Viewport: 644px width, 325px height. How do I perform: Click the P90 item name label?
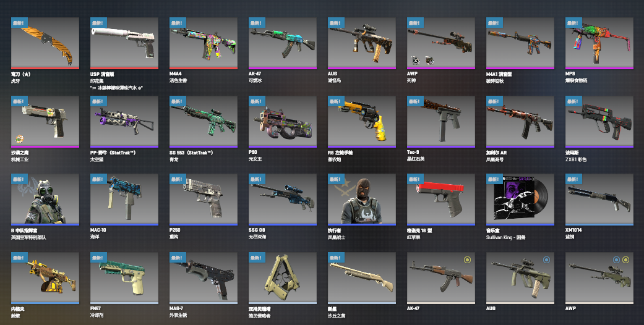coord(252,152)
